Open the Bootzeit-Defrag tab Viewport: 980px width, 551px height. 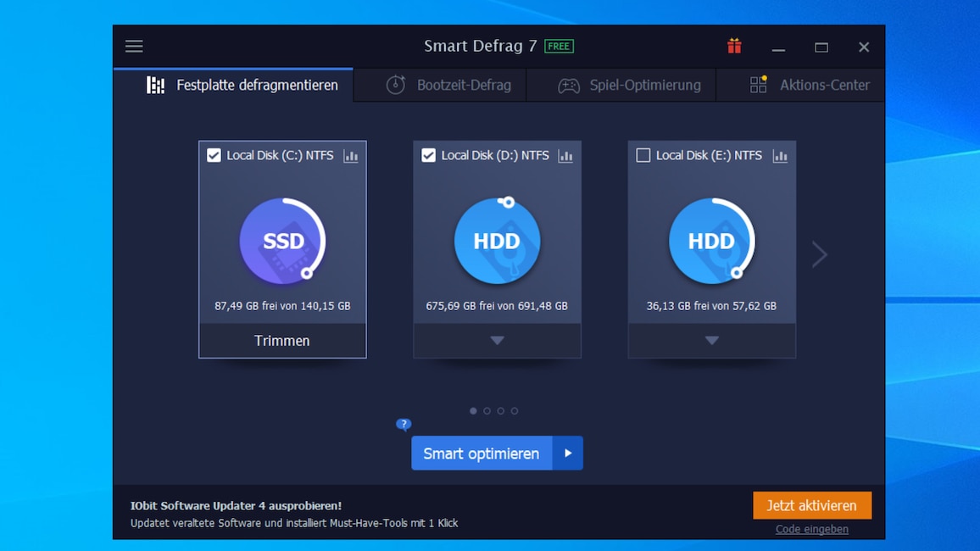click(x=440, y=85)
